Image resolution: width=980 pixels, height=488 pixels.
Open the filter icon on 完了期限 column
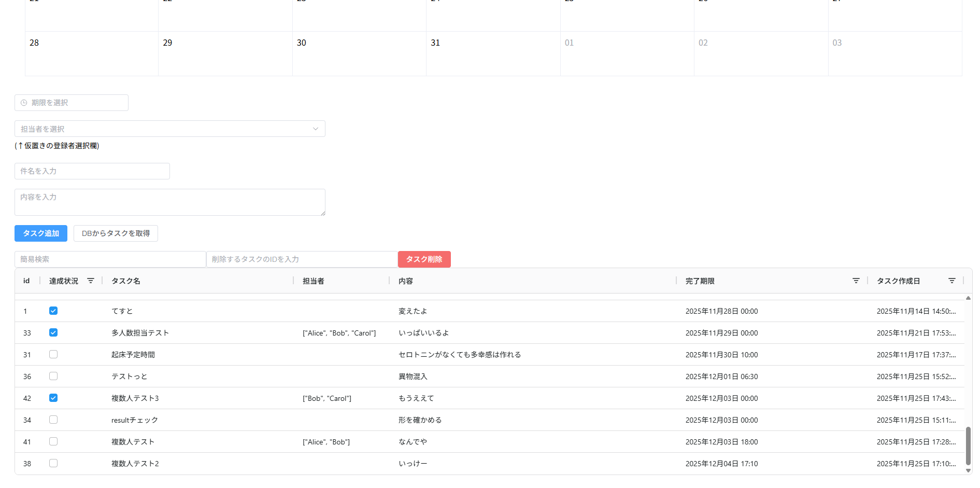pos(856,281)
